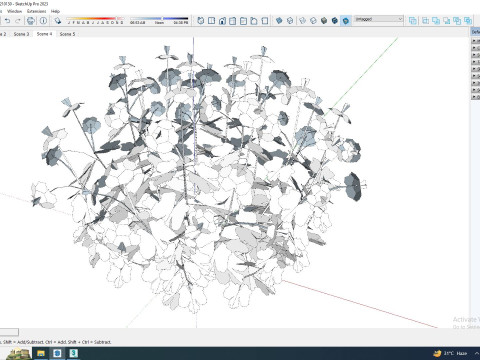Switch to Top view icon
480x360 pixels.
click(x=211, y=21)
